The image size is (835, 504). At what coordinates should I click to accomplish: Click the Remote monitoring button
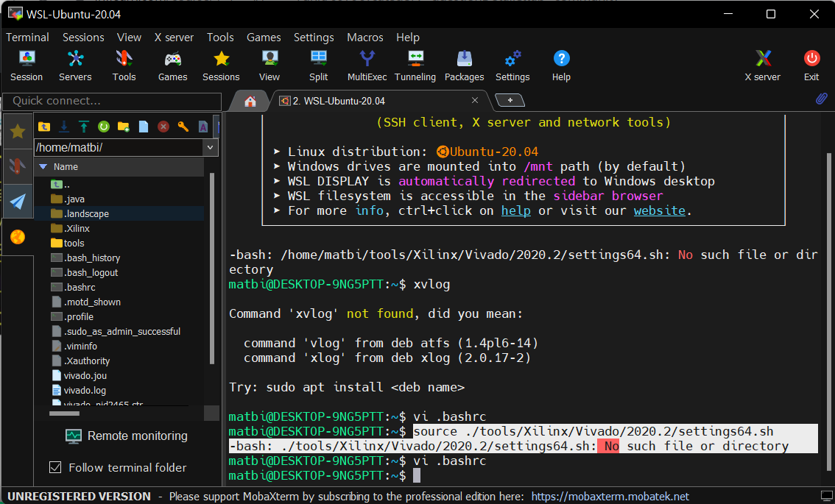tap(126, 436)
